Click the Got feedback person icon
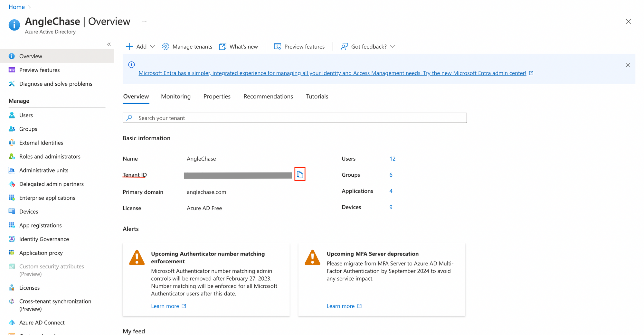Image resolution: width=644 pixels, height=335 pixels. tap(345, 47)
